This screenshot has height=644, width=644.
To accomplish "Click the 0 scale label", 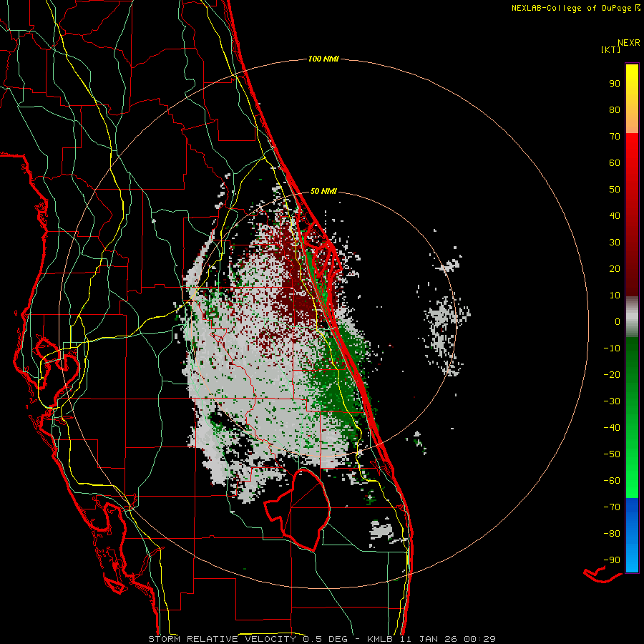I will [x=618, y=322].
